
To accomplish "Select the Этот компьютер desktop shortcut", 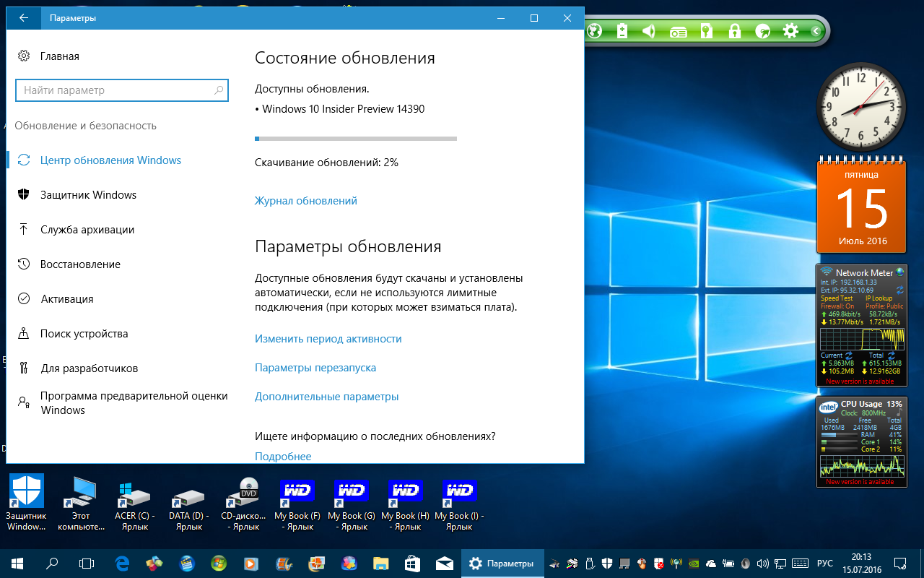I will [x=81, y=503].
